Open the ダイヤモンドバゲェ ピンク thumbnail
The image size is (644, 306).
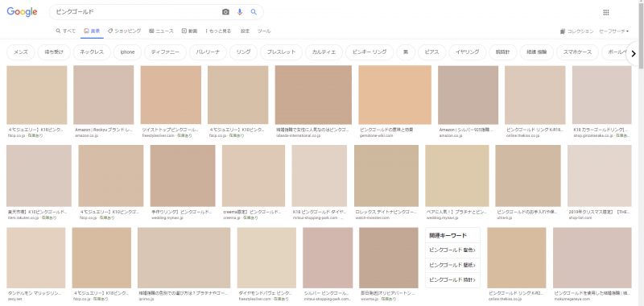pos(266,258)
